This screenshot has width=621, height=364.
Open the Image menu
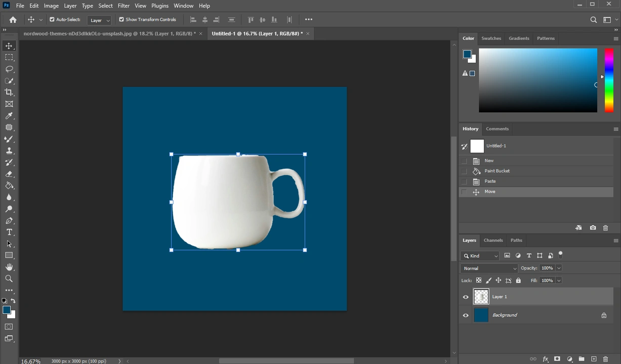pos(51,6)
